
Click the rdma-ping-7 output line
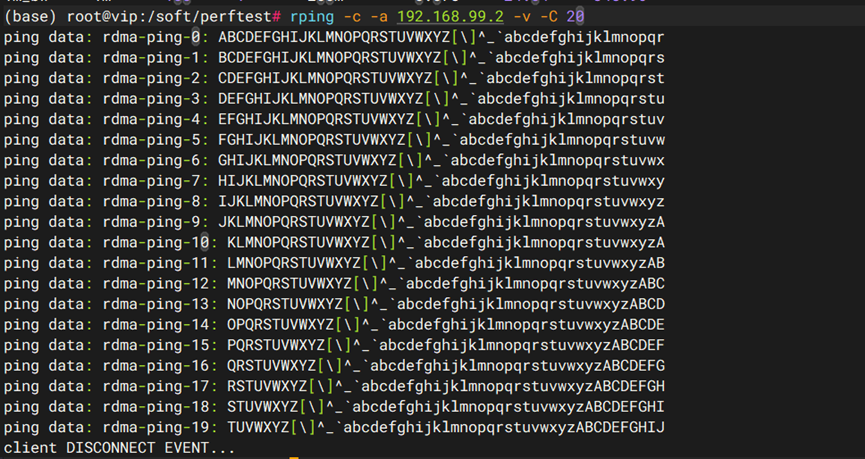(x=333, y=180)
